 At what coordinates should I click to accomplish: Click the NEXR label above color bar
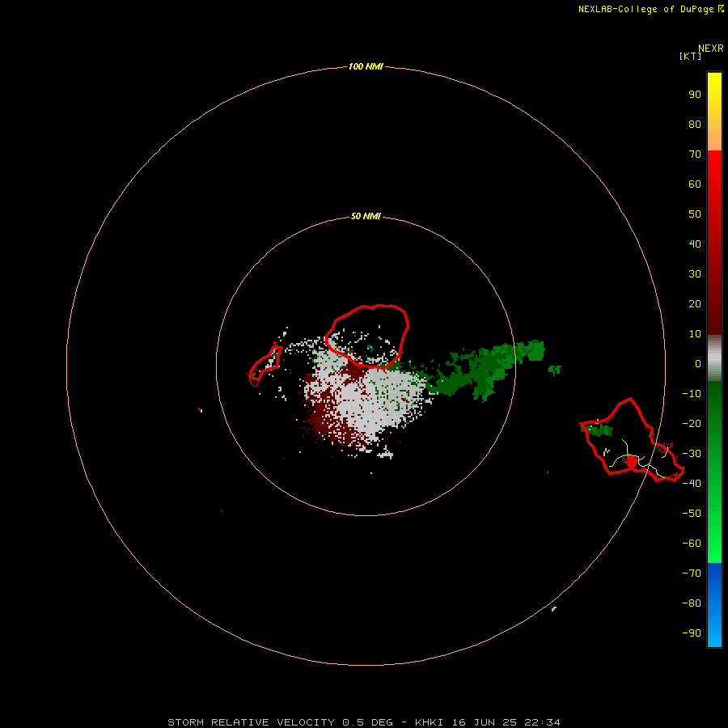click(x=710, y=49)
